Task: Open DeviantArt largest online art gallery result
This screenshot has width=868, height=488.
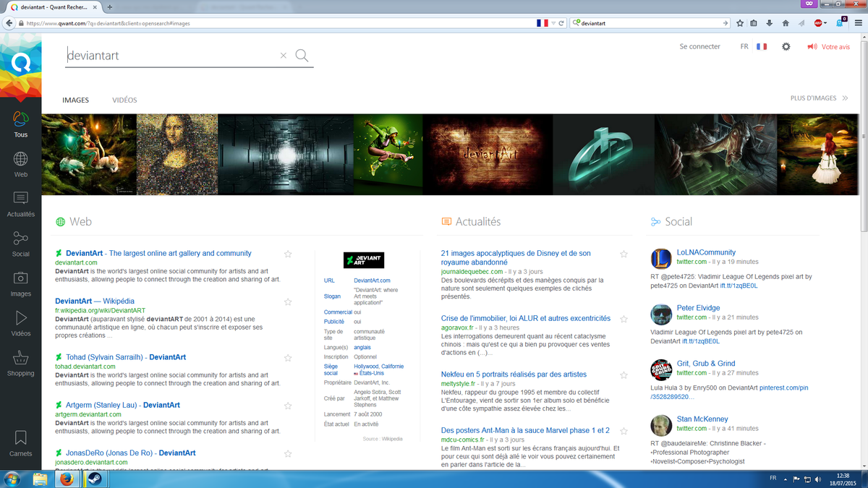Action: click(158, 253)
